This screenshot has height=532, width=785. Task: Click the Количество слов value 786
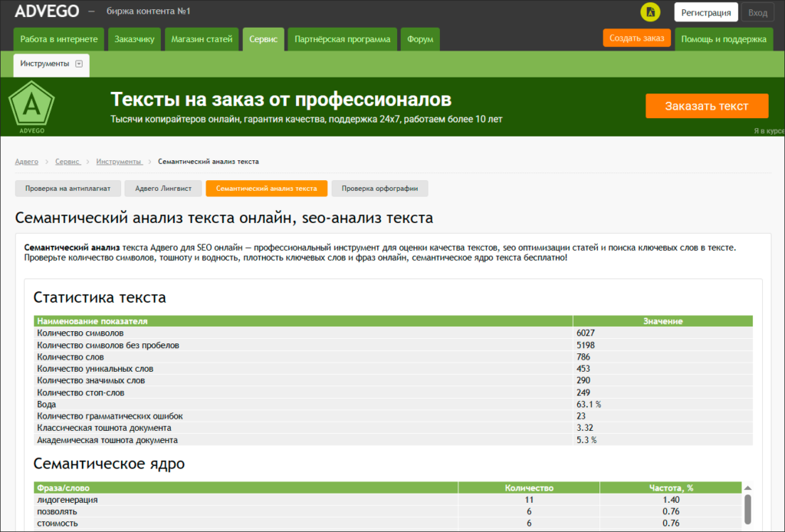[583, 356]
